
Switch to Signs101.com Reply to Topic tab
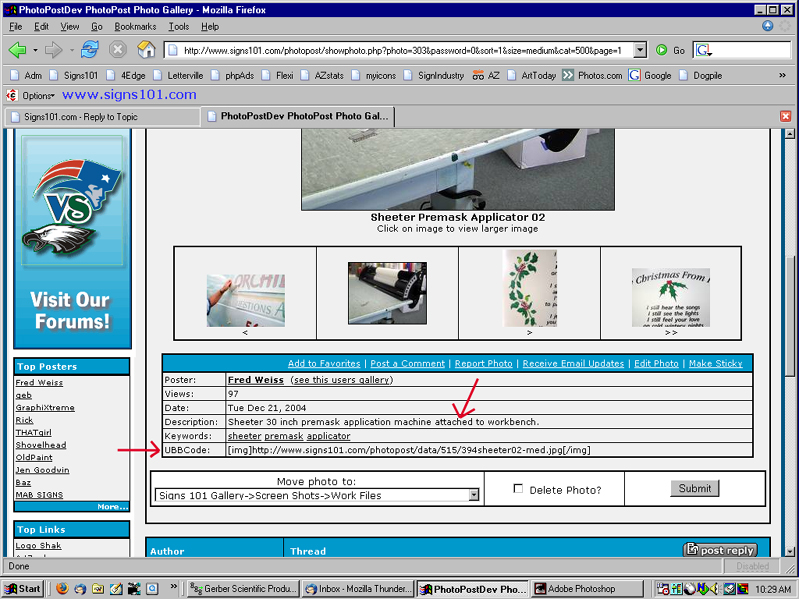(102, 117)
